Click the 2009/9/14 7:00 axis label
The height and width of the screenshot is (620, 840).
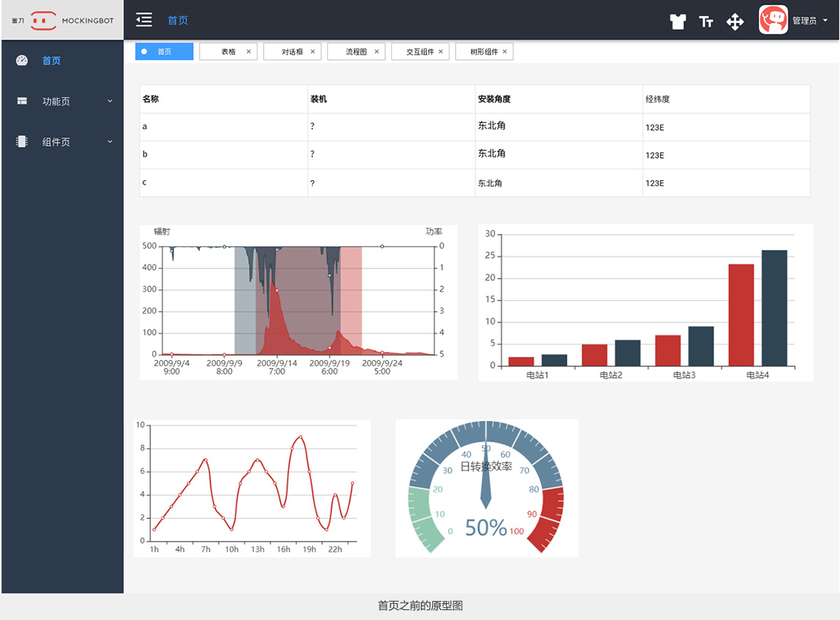pos(277,367)
